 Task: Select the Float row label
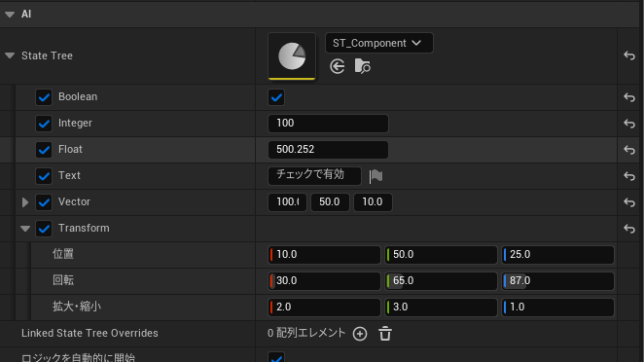70,149
